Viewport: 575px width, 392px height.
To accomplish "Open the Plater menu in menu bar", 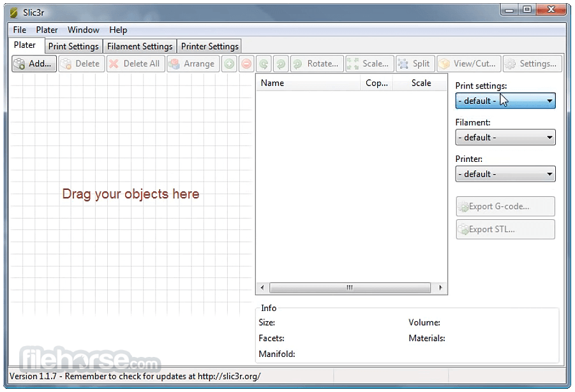I will point(47,30).
